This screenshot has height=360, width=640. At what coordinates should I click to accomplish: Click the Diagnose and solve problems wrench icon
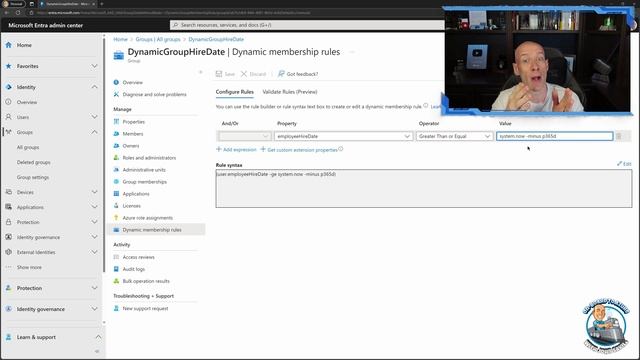(x=116, y=94)
